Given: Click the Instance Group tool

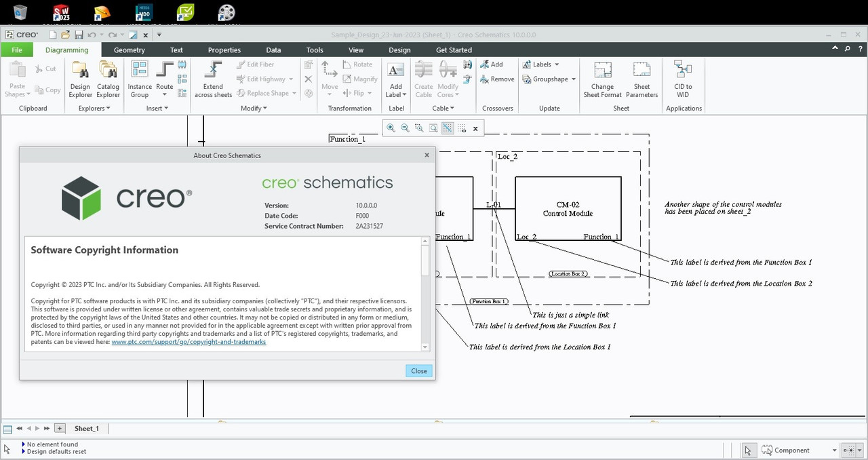Looking at the screenshot, I should click(140, 79).
